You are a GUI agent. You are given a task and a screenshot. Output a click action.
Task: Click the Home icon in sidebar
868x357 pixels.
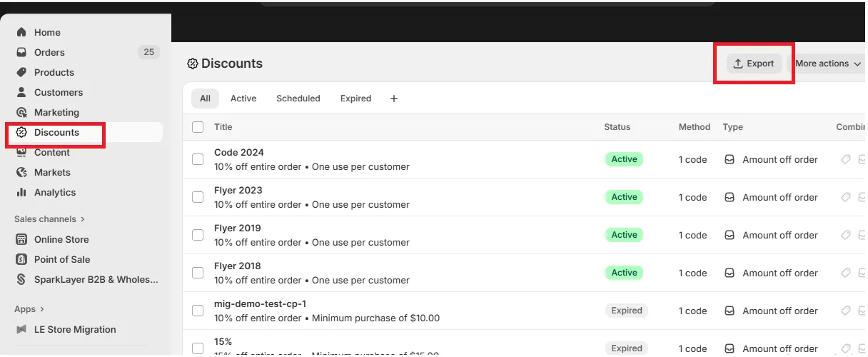21,32
